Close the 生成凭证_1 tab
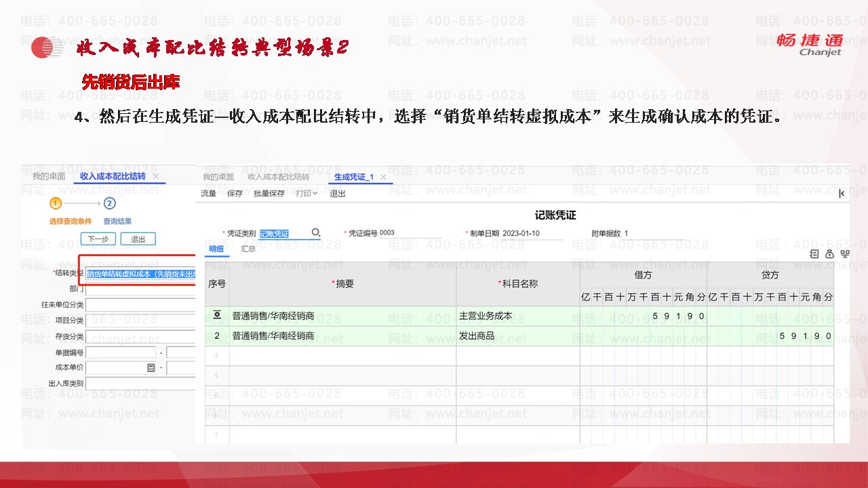Viewport: 868px width, 488px height. pyautogui.click(x=382, y=177)
